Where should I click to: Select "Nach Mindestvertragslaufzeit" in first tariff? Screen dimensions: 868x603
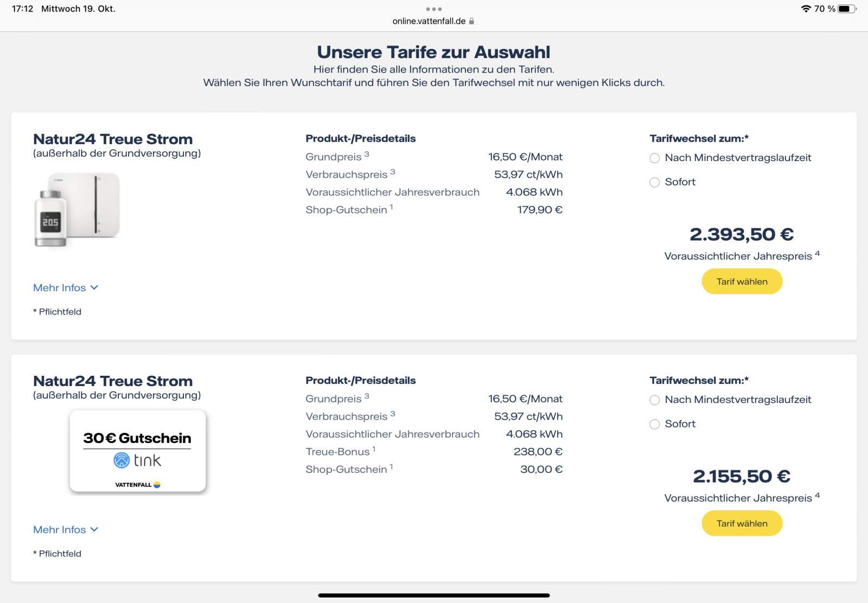point(655,158)
